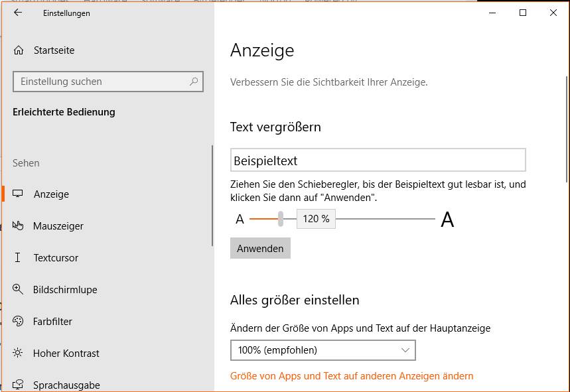
Task: Open Bildschirmlupe settings
Action: coord(107,290)
